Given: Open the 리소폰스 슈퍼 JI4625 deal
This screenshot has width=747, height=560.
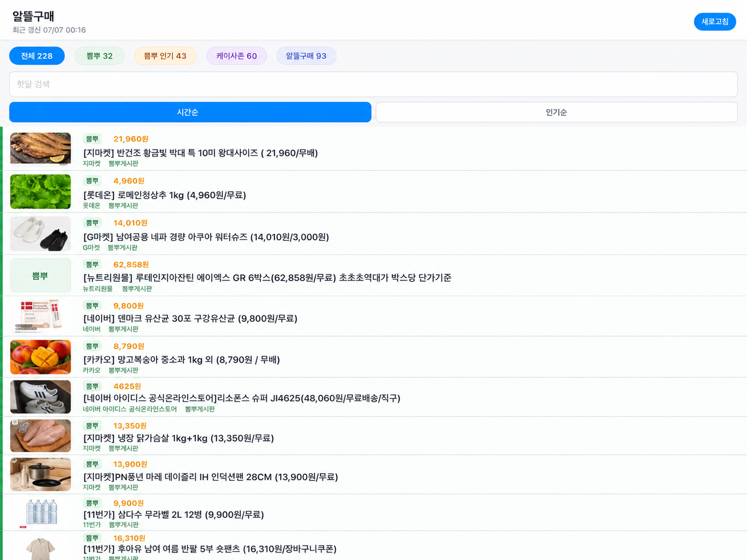Looking at the screenshot, I should (x=242, y=398).
